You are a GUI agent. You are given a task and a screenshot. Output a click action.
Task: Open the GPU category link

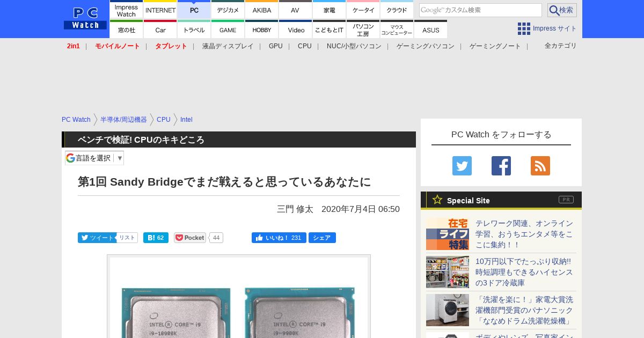(x=276, y=46)
